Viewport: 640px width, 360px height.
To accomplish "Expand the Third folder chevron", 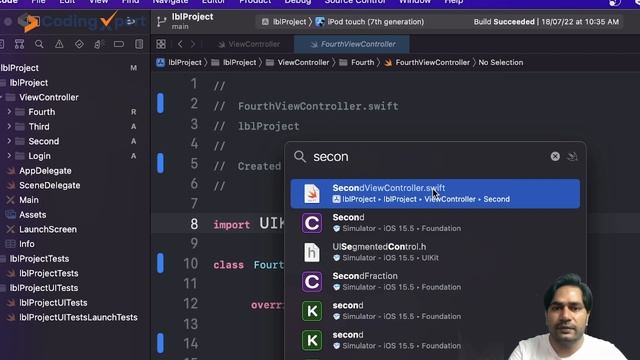I will tap(9, 126).
